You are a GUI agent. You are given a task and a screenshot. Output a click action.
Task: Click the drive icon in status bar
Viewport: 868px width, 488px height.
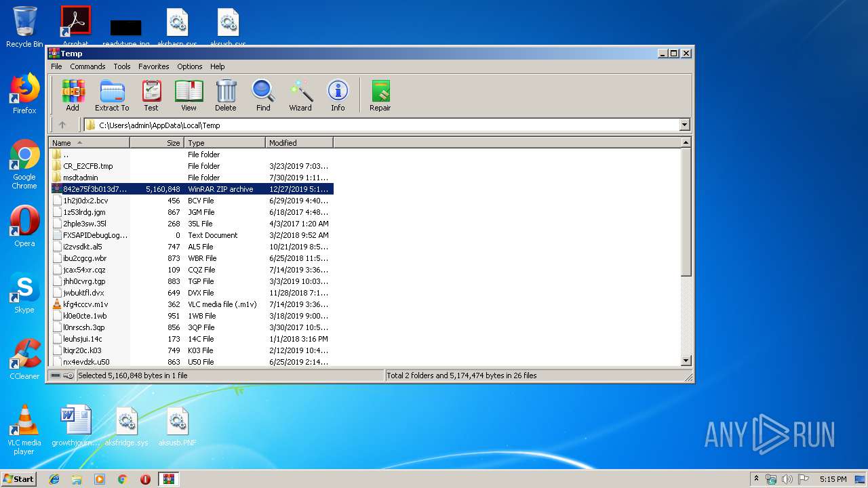tap(56, 375)
